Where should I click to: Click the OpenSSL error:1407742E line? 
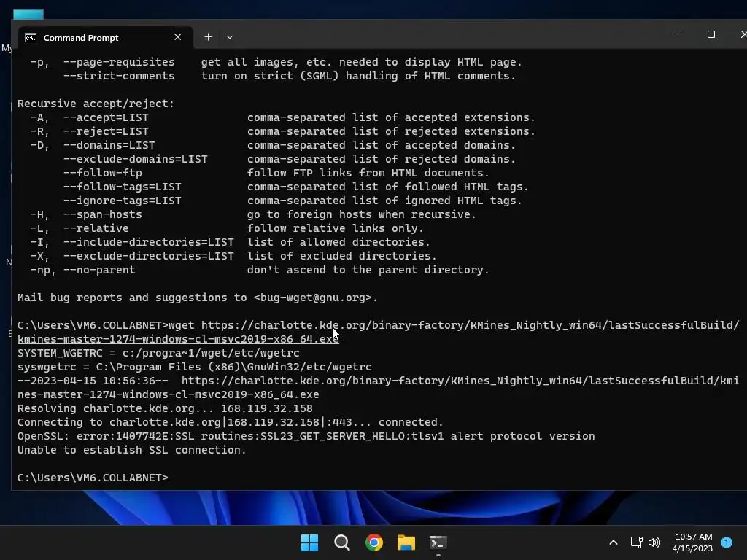tap(306, 436)
